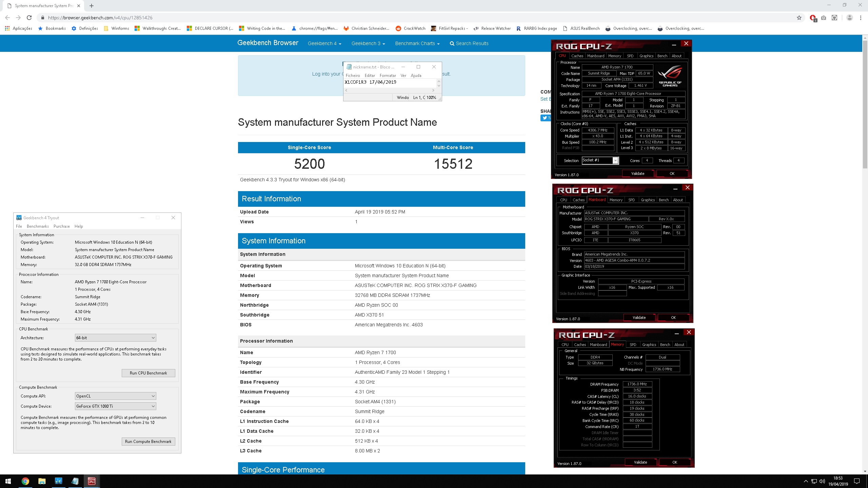The width and height of the screenshot is (868, 488).
Task: Open Search Results in Geekbench navbar
Action: click(x=469, y=43)
